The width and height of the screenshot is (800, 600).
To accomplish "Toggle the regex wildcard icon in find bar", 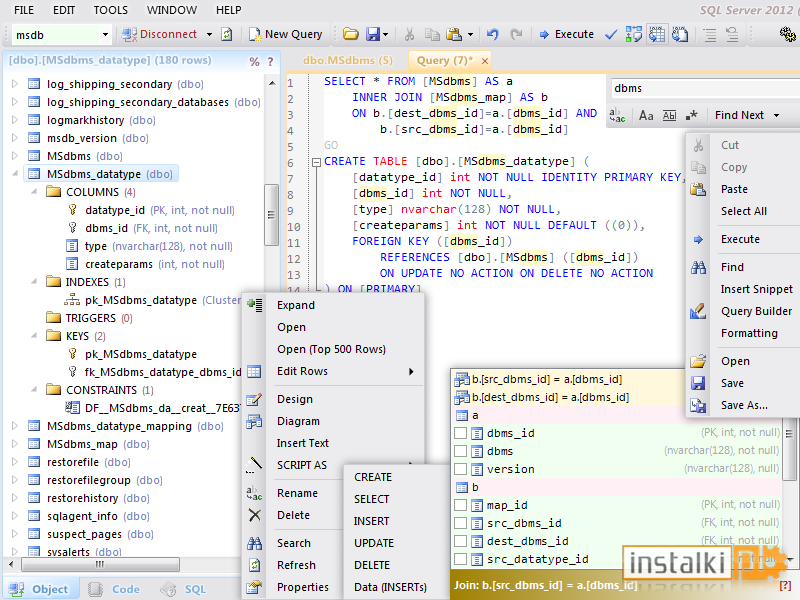I will 691,116.
